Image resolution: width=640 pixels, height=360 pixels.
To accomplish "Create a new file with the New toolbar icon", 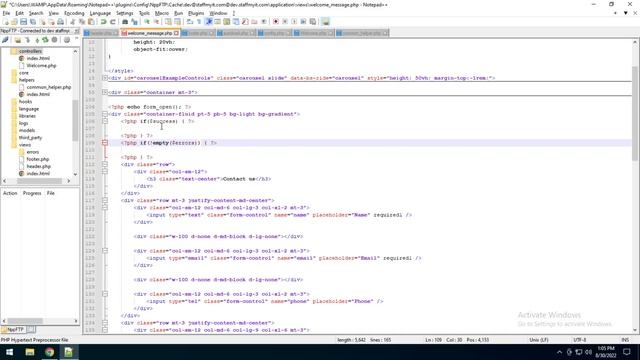I will [5, 22].
